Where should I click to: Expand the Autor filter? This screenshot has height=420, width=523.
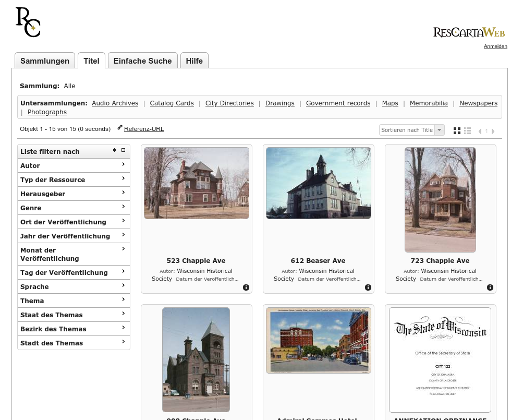pos(74,165)
